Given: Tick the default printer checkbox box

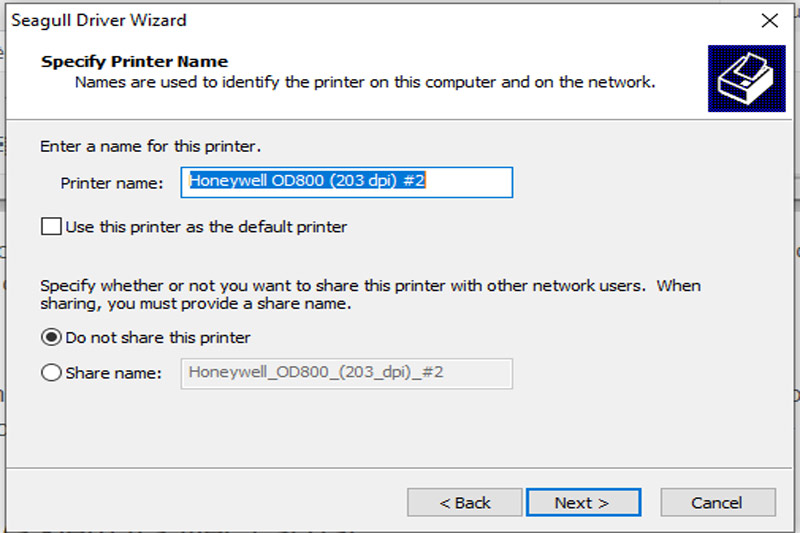Looking at the screenshot, I should click(x=51, y=226).
